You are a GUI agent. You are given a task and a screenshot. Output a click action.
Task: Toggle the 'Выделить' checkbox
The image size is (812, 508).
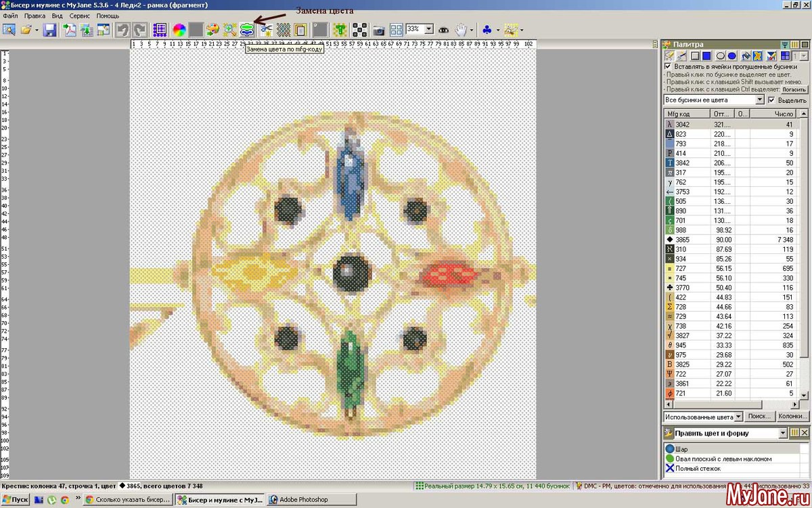pyautogui.click(x=771, y=100)
